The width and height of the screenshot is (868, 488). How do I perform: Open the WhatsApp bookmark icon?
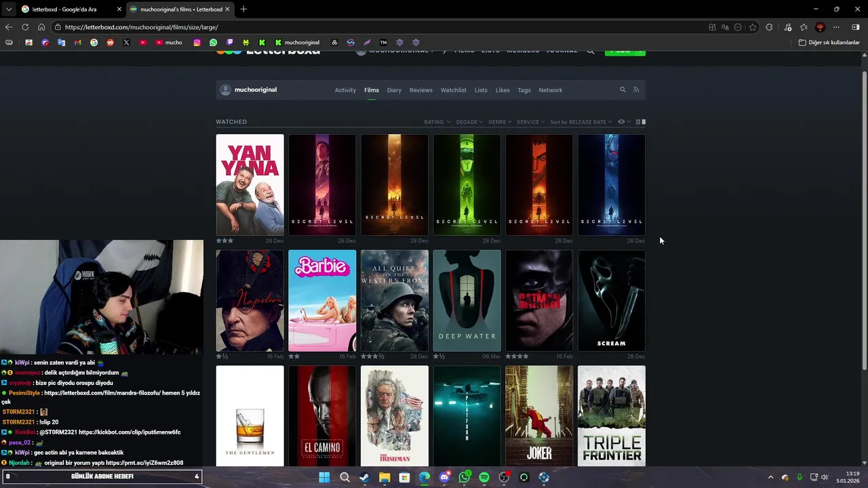pos(213,42)
